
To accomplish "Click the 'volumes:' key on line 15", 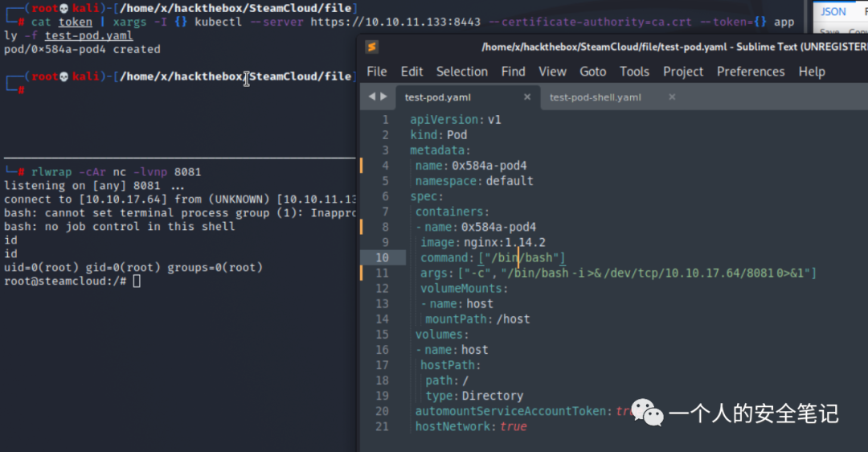I will (442, 335).
